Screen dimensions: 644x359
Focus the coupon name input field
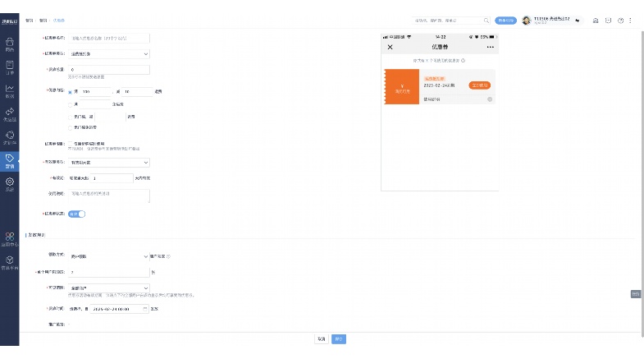[x=109, y=39]
